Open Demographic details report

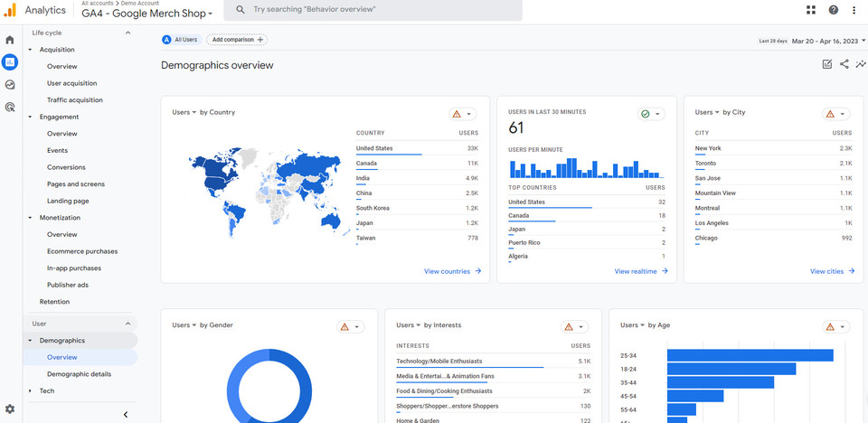click(80, 374)
